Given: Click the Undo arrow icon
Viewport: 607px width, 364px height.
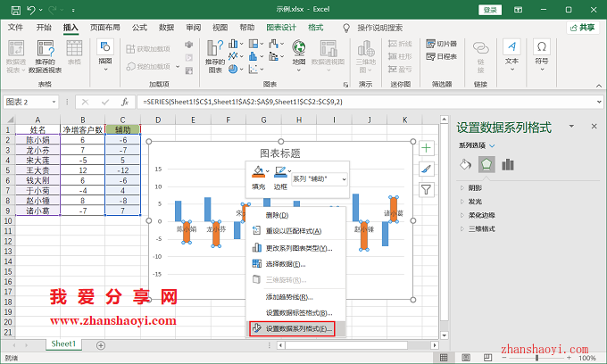Looking at the screenshot, I should (31, 10).
